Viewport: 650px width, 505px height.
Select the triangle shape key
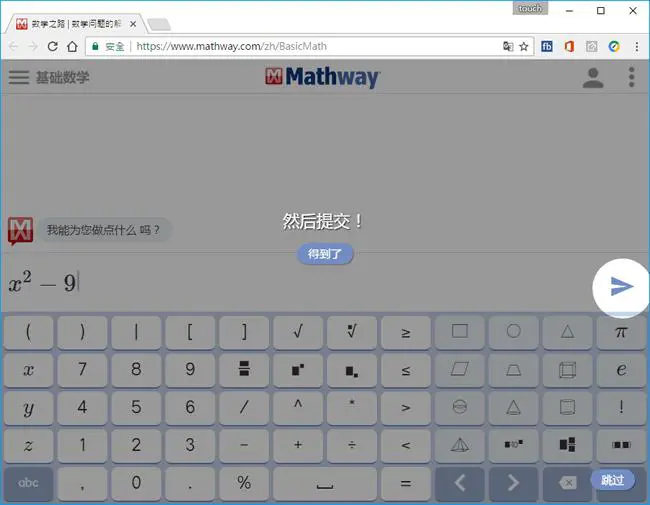coord(567,332)
